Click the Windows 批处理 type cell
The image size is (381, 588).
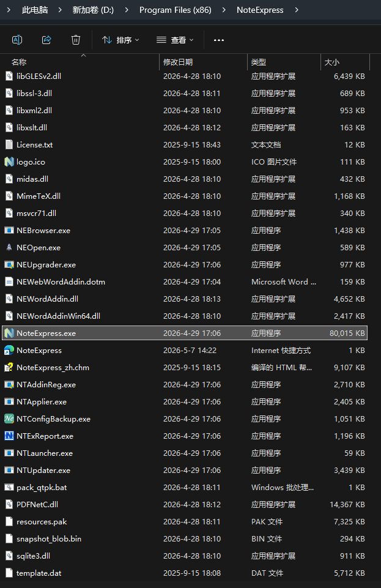283,488
